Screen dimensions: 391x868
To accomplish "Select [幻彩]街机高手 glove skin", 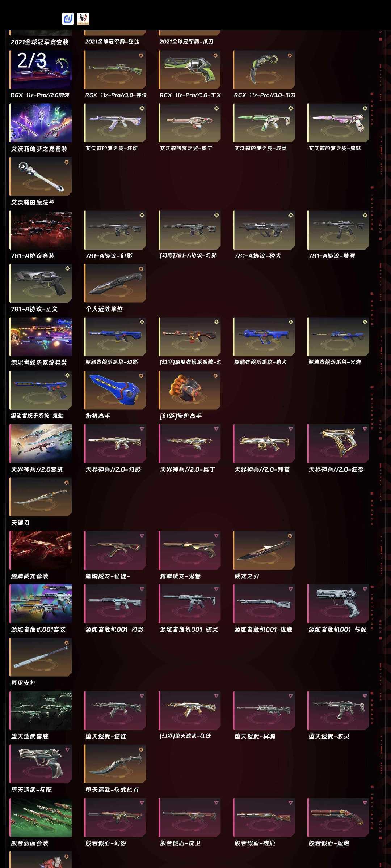I will point(190,390).
